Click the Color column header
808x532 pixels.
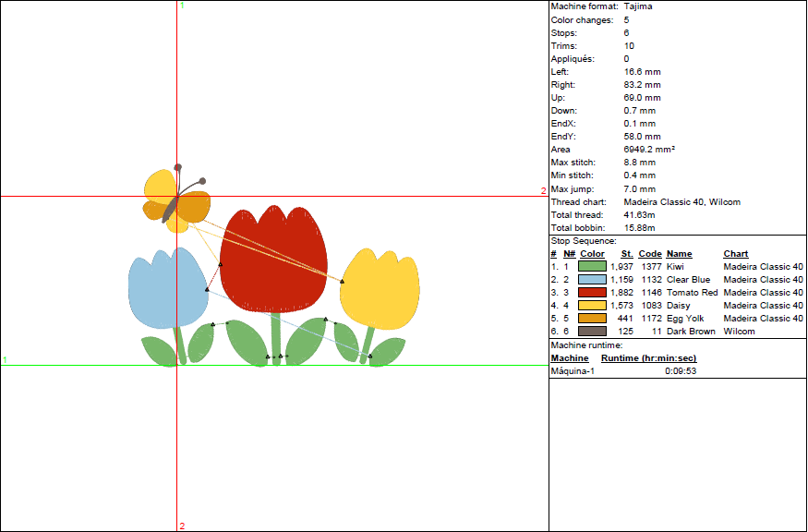(x=593, y=254)
